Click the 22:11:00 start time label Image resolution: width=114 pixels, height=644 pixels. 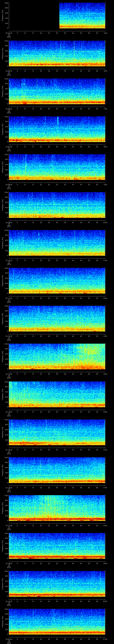[x=9, y=298]
